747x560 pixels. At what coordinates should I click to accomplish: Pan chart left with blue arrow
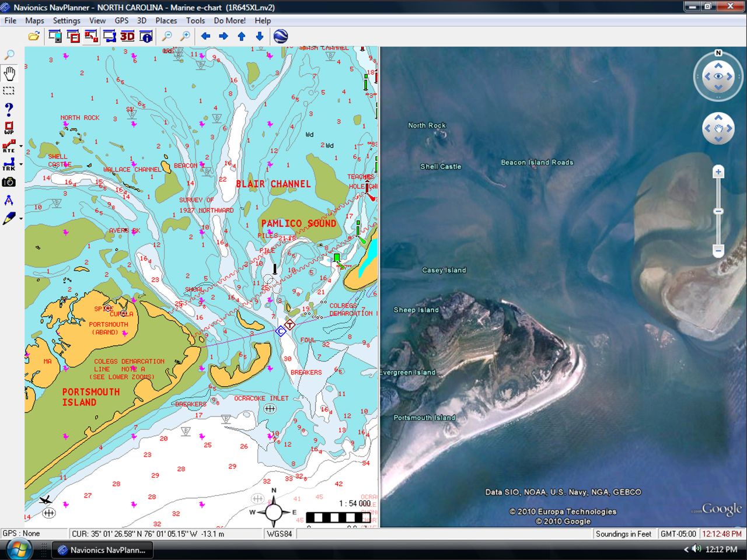(205, 36)
